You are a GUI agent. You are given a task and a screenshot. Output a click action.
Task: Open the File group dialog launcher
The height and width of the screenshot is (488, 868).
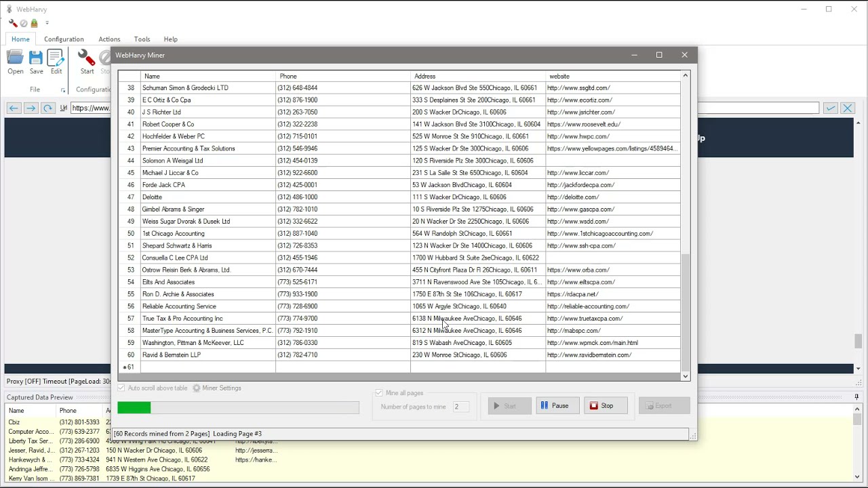(x=63, y=90)
